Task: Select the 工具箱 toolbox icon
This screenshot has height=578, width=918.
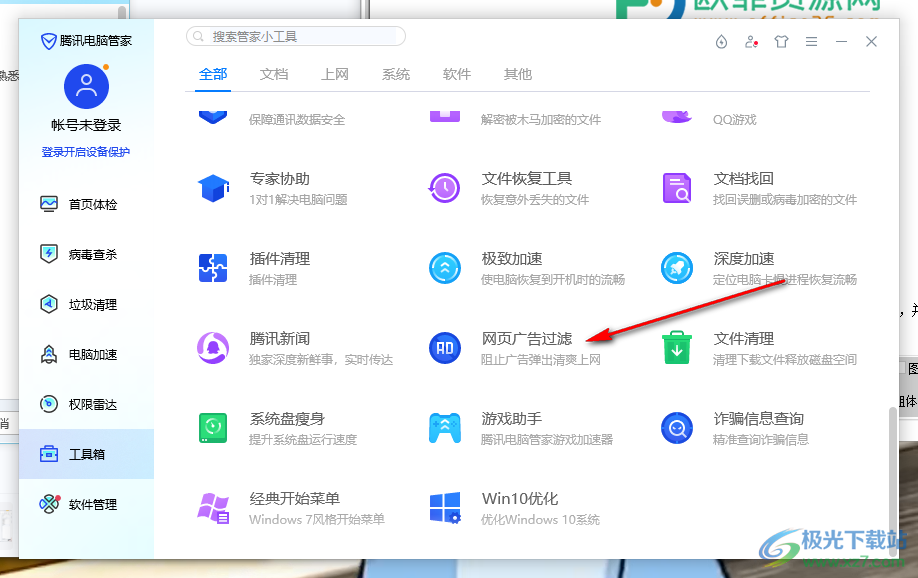Action: [x=49, y=454]
